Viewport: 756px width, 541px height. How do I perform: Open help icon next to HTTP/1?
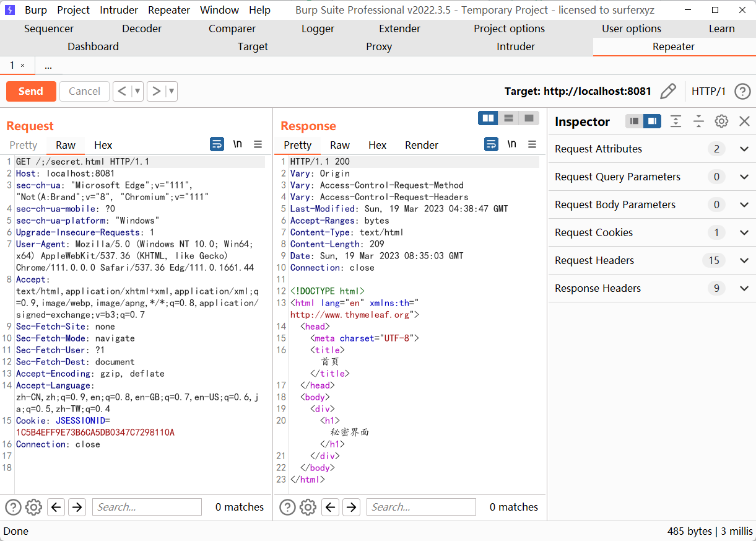click(x=742, y=91)
